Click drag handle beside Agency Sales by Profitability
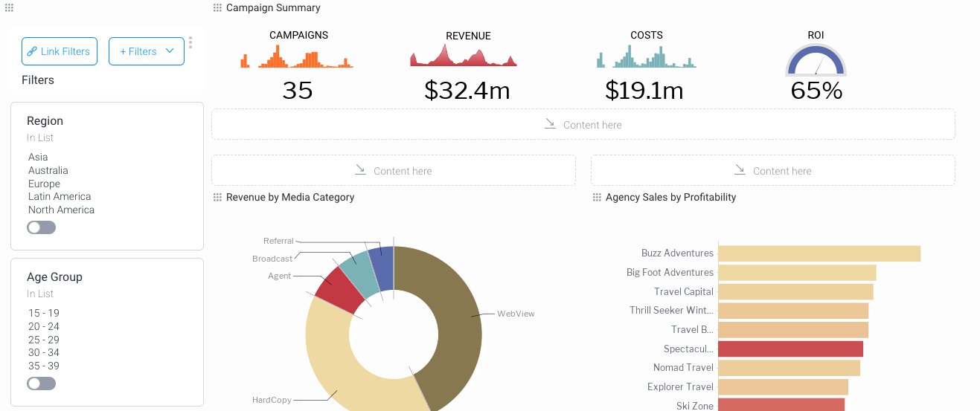Screen dimensions: 980x411 click(597, 198)
